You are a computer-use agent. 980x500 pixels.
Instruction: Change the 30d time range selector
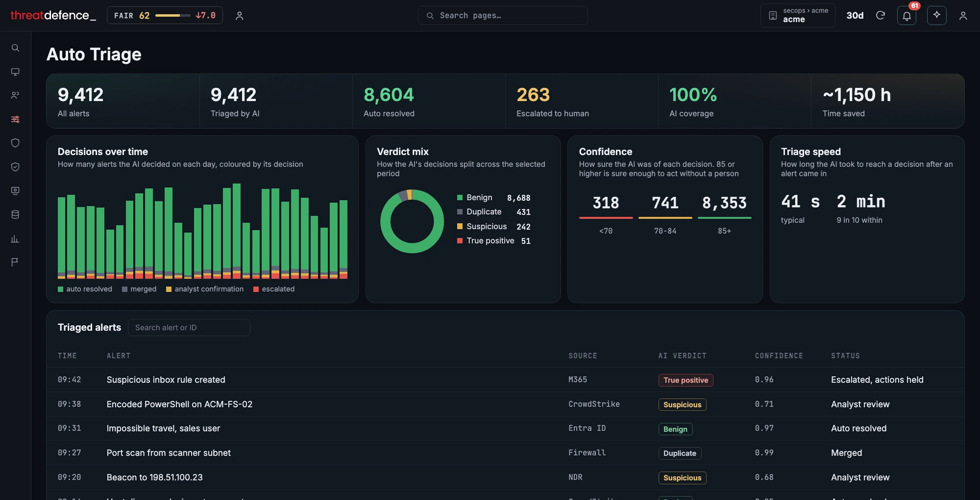(855, 15)
